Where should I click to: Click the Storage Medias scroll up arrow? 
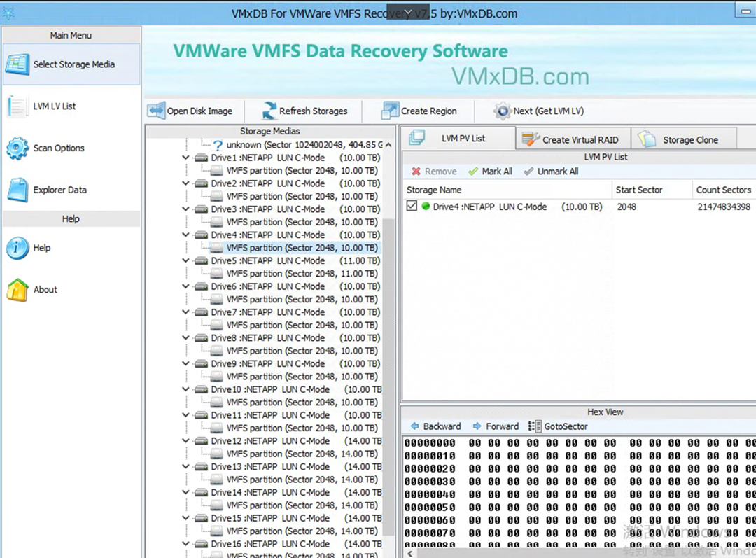click(388, 145)
